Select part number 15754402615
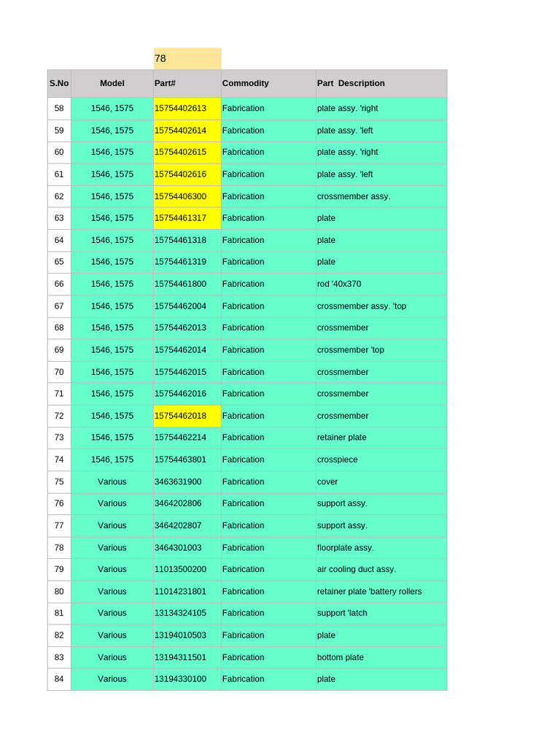 coord(187,152)
